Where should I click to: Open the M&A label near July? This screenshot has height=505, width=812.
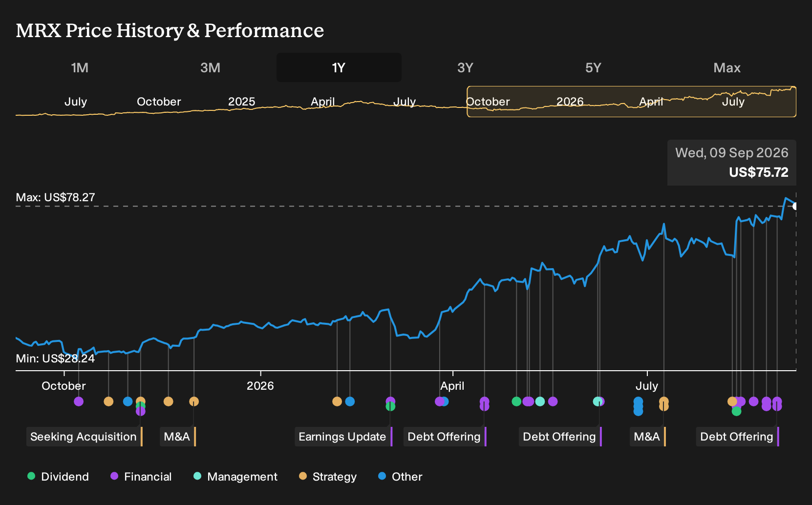[648, 437]
